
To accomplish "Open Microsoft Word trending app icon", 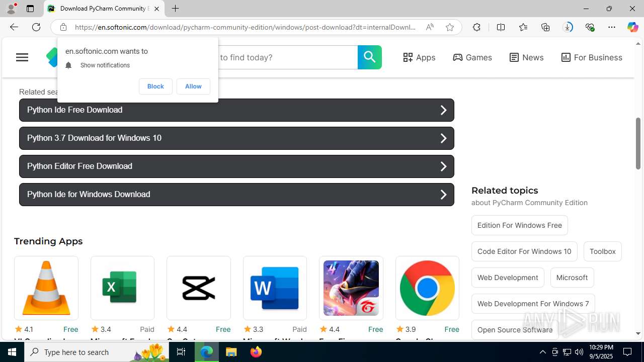I will [275, 288].
